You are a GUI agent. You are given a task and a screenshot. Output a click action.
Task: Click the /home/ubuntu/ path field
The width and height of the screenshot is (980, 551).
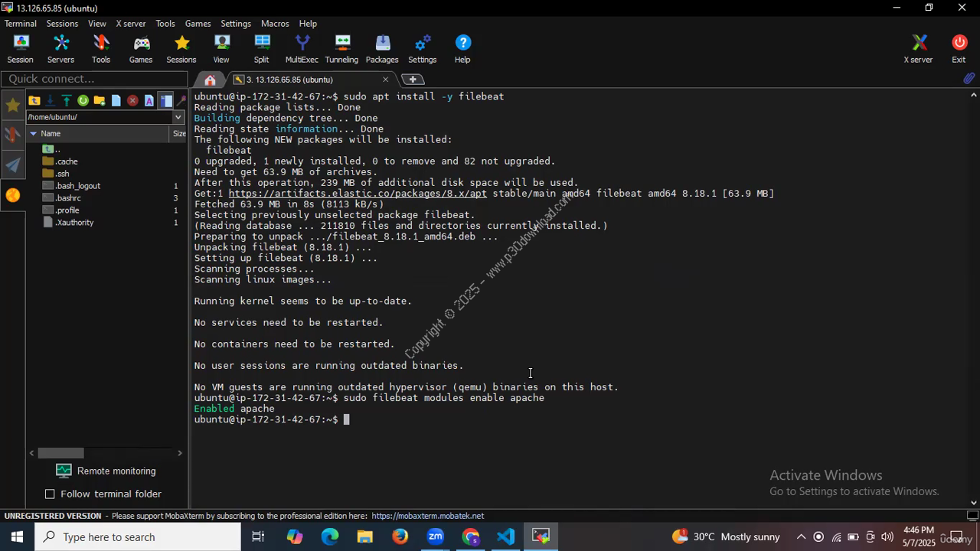[x=100, y=117]
